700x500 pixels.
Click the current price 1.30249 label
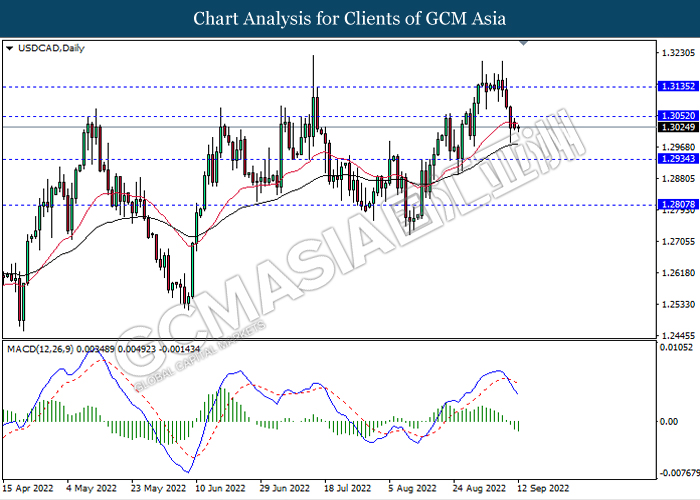tap(678, 127)
